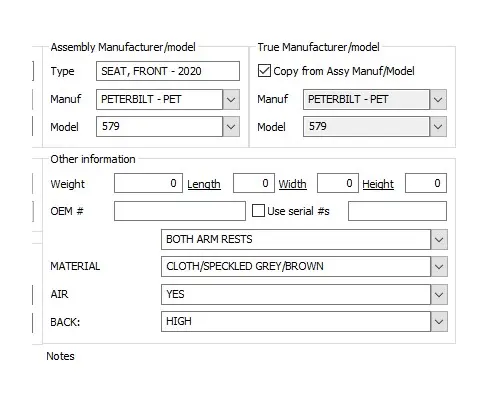Focus the Type field SEAT, FRONT - 2020
Screen dimensions: 500x400
click(168, 71)
